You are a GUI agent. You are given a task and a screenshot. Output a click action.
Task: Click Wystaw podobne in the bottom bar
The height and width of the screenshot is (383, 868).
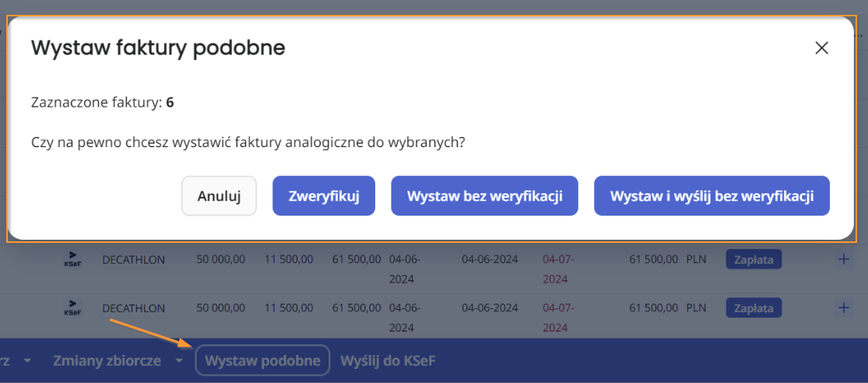pyautogui.click(x=262, y=361)
